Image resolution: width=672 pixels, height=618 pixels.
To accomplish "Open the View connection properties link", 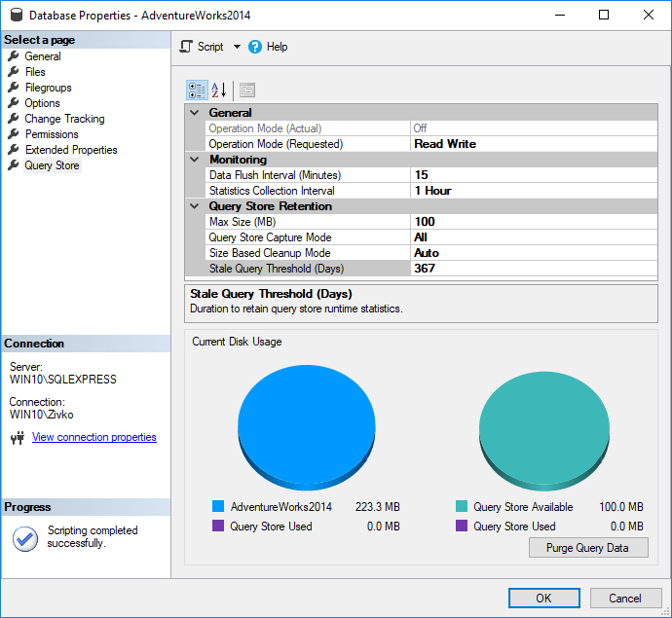I will pyautogui.click(x=93, y=438).
